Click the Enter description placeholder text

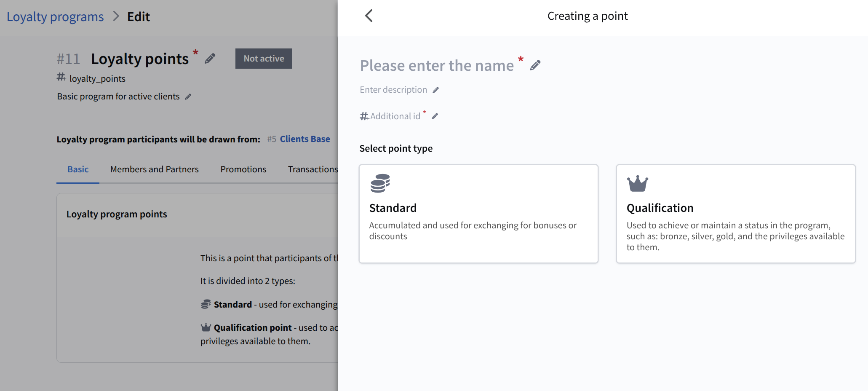pyautogui.click(x=393, y=90)
